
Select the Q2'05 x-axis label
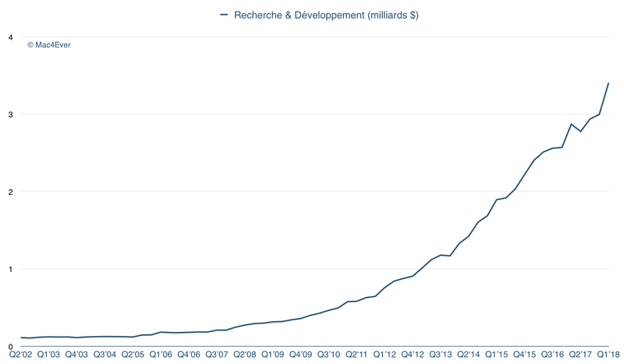point(133,355)
